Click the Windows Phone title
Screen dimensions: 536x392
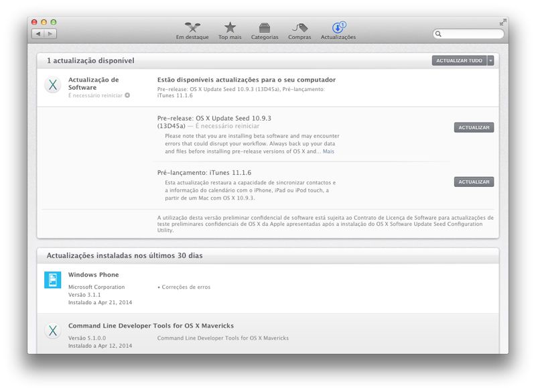point(93,275)
